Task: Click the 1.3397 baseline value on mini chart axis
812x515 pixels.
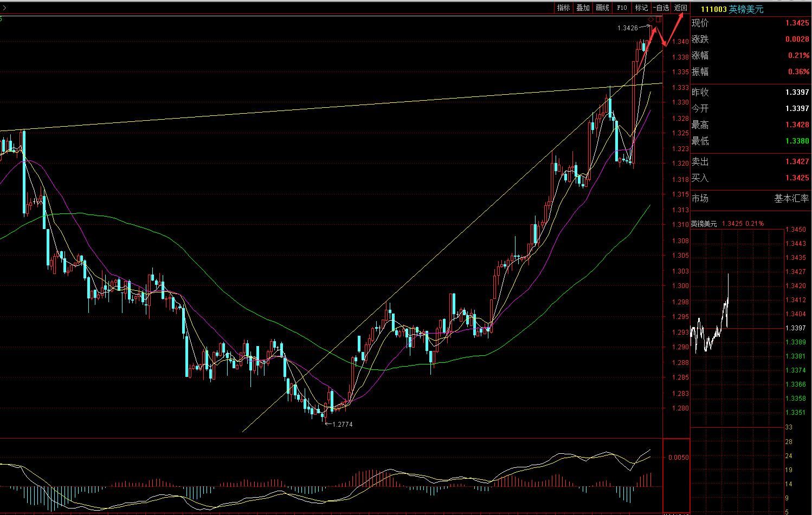Action: coord(796,328)
